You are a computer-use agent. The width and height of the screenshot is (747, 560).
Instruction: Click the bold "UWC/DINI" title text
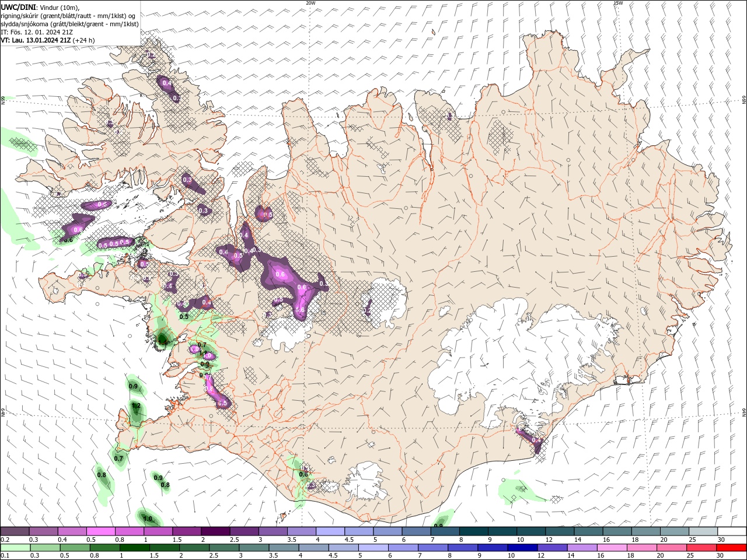pyautogui.click(x=19, y=7)
